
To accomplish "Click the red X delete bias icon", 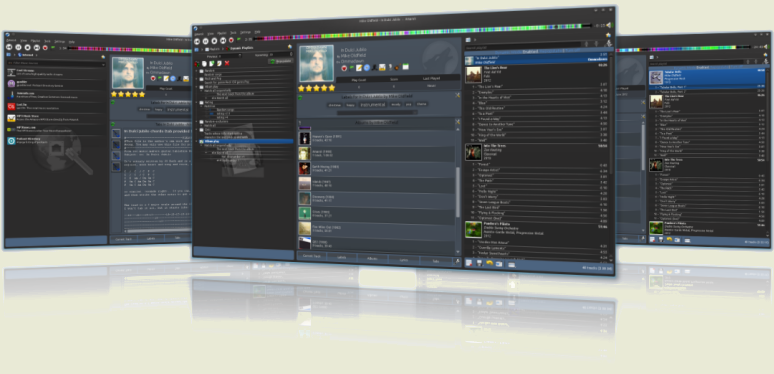I will (x=227, y=63).
